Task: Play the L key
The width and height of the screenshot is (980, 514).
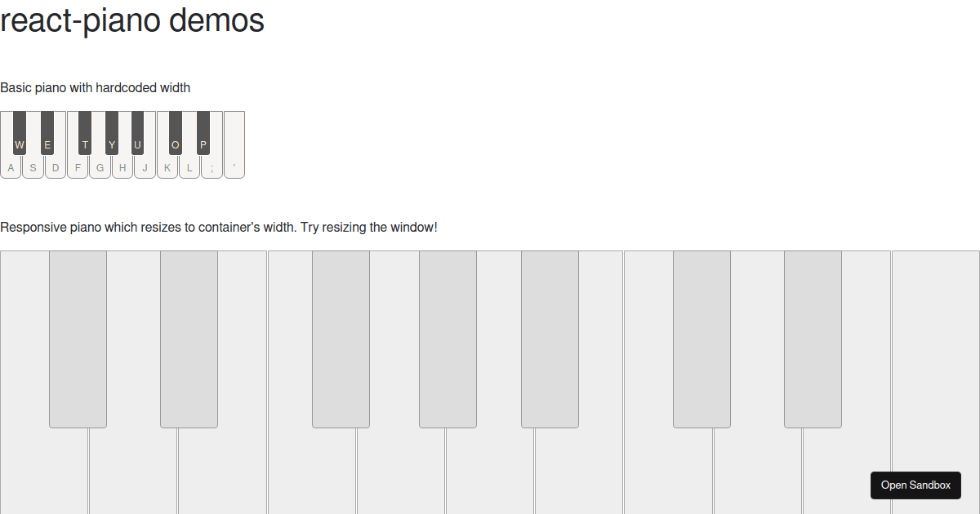Action: [x=189, y=163]
